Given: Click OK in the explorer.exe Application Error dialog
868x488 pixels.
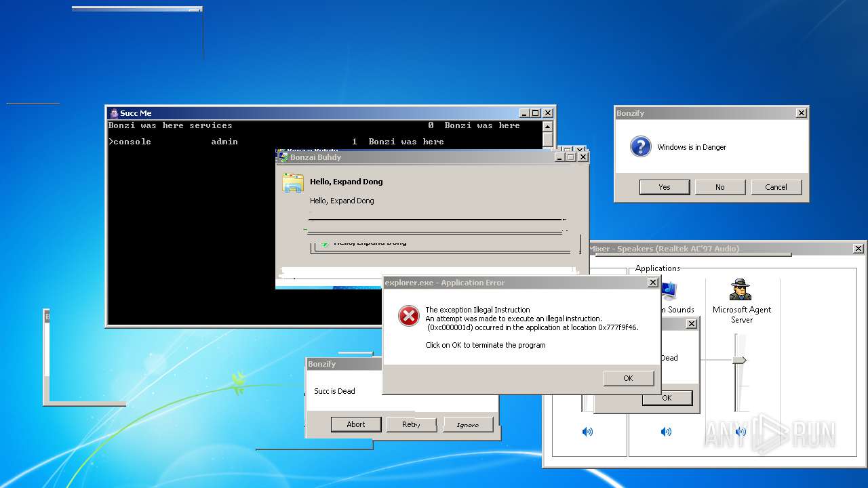Looking at the screenshot, I should pyautogui.click(x=629, y=378).
